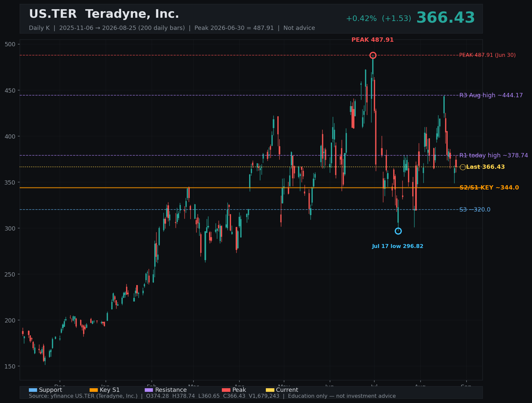This screenshot has height=403, width=532.
Task: Click the red peak marker circle at 487.91
Action: tap(373, 55)
